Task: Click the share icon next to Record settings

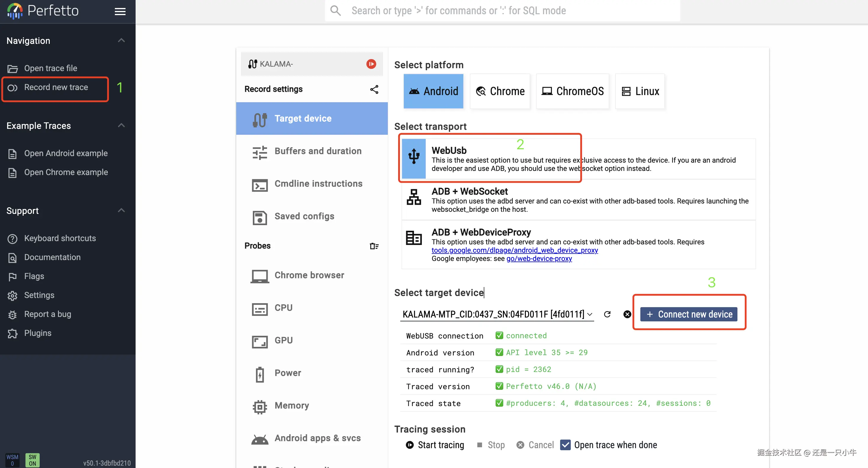Action: [x=374, y=89]
